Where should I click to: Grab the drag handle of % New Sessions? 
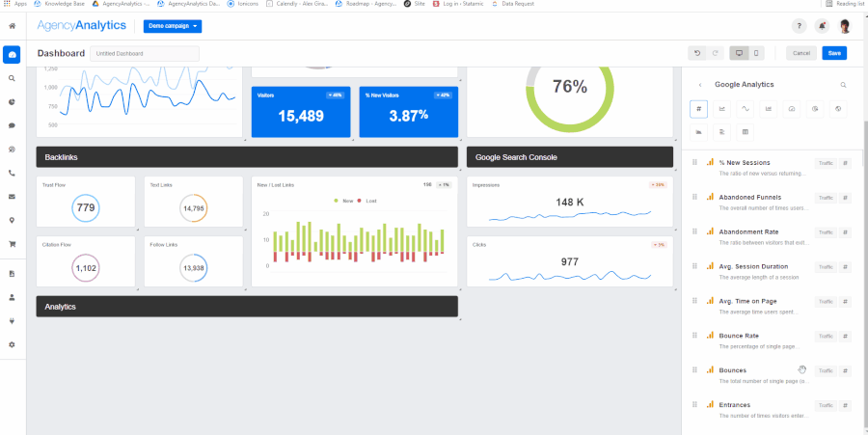click(x=694, y=162)
